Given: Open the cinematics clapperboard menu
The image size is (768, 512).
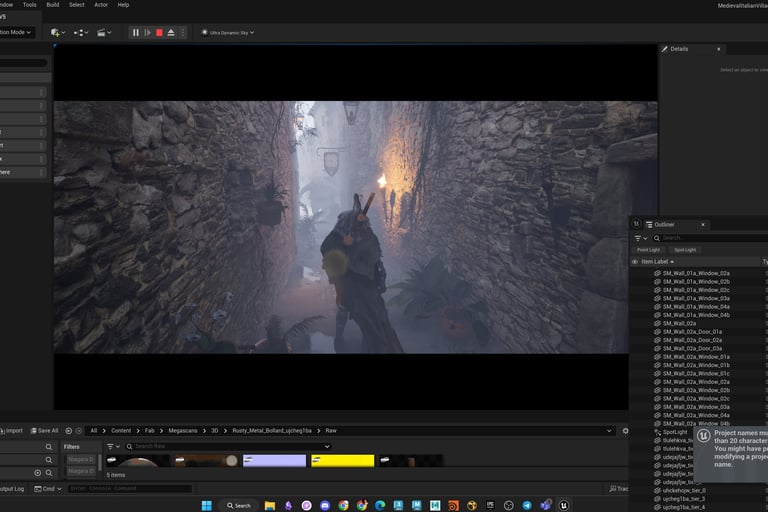Looking at the screenshot, I should click(x=104, y=33).
